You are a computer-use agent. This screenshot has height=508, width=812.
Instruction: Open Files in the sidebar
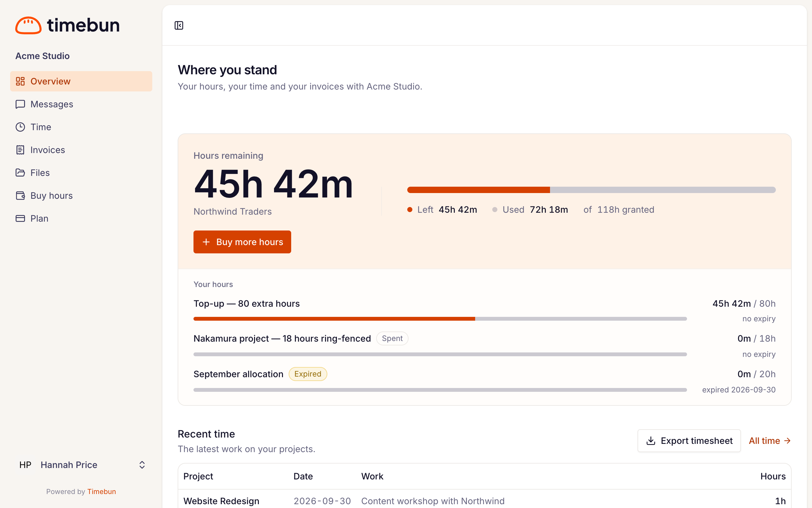click(x=81, y=173)
